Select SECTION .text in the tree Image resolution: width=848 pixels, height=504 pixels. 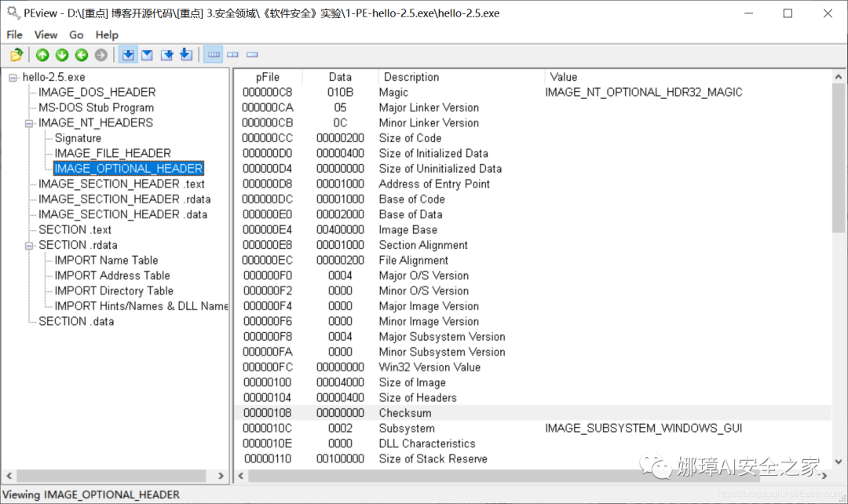75,230
